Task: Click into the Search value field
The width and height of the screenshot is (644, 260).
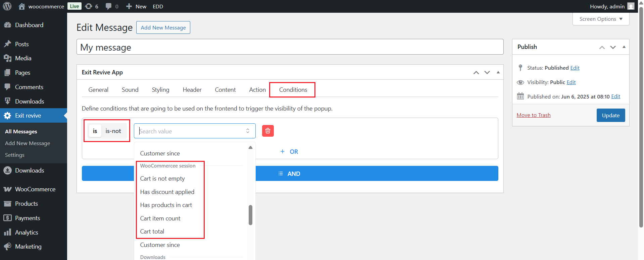Action: [x=191, y=131]
